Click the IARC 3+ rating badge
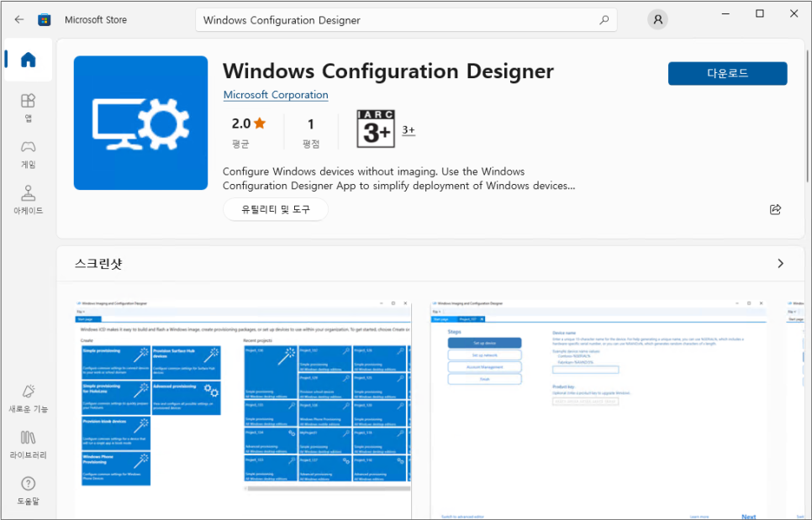This screenshot has width=812, height=520. click(x=376, y=129)
